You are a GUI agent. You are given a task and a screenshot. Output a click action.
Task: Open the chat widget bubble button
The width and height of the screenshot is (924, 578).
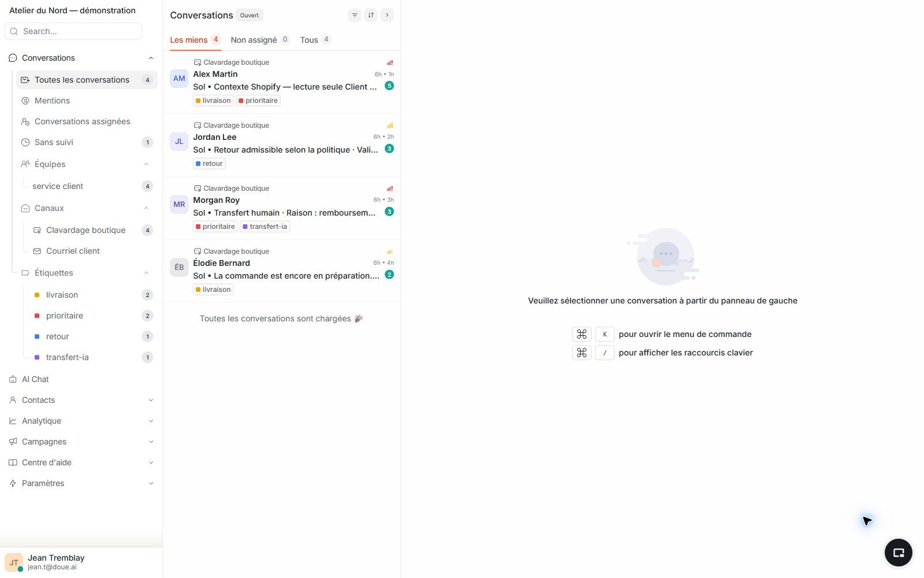(x=898, y=553)
